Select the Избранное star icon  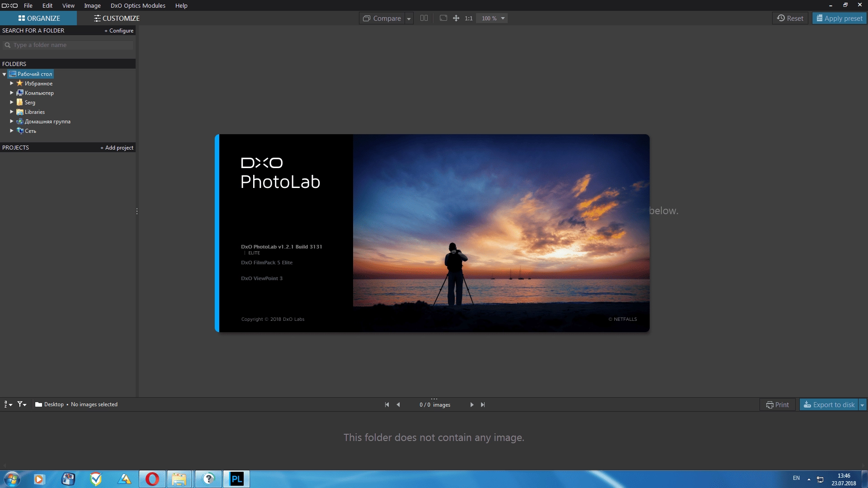pyautogui.click(x=20, y=83)
